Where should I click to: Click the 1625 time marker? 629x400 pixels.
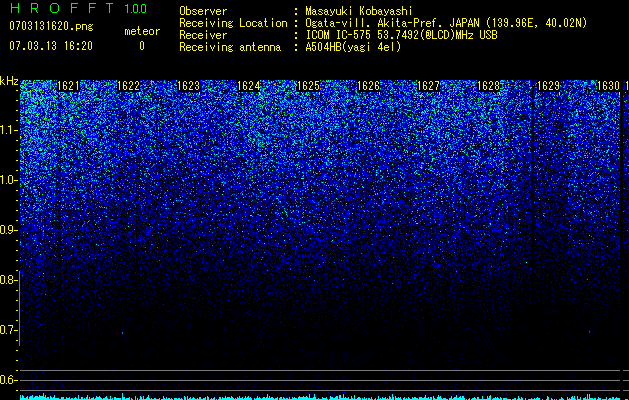(308, 86)
